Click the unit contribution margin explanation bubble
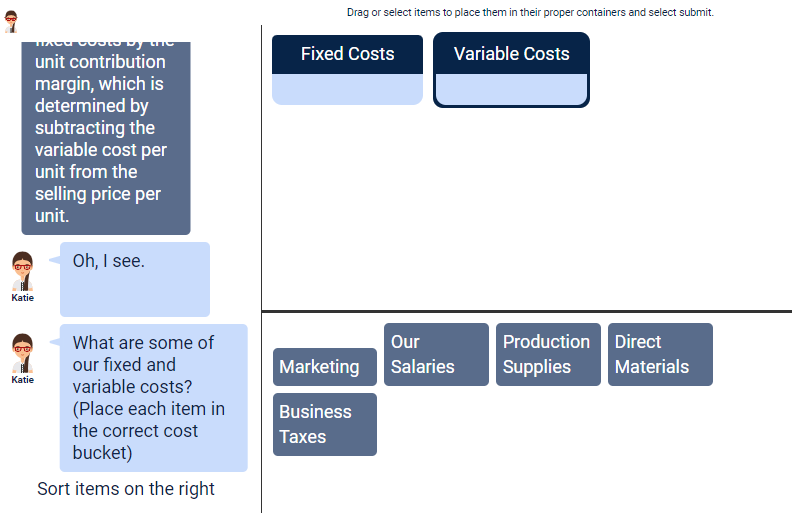This screenshot has height=513, width=792. tap(106, 138)
